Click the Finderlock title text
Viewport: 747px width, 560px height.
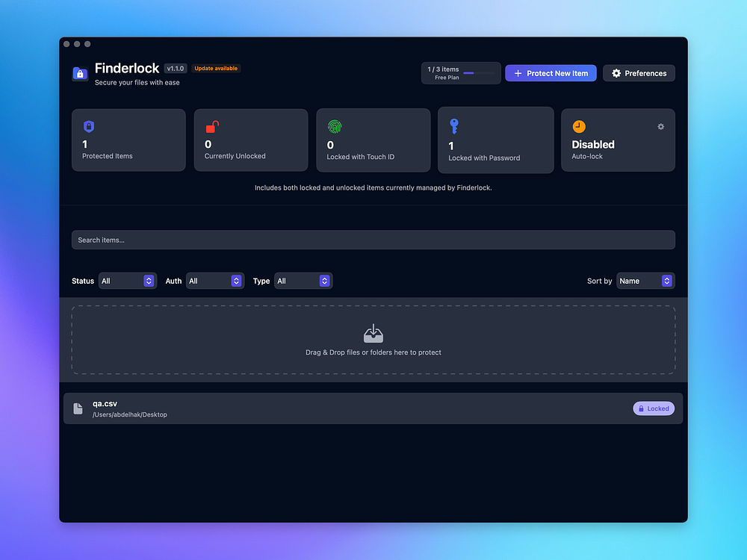click(127, 69)
